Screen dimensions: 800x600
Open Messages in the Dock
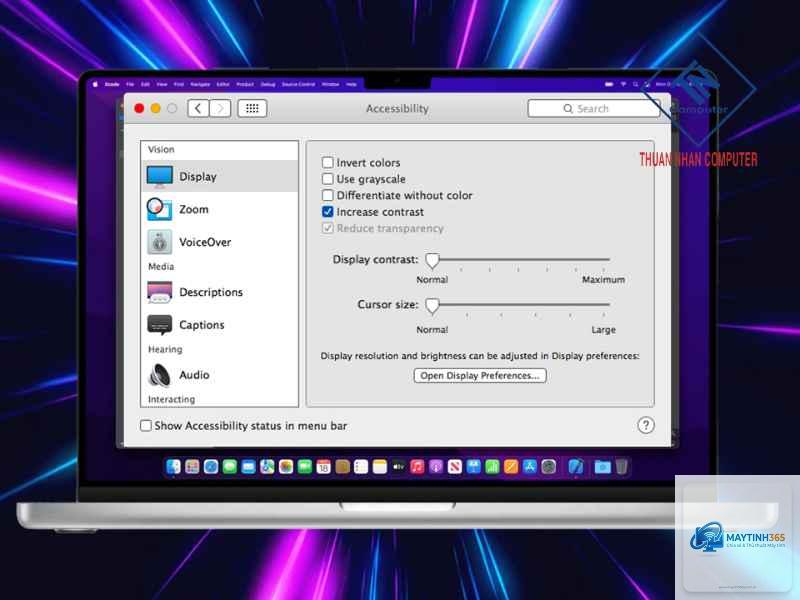pyautogui.click(x=230, y=466)
